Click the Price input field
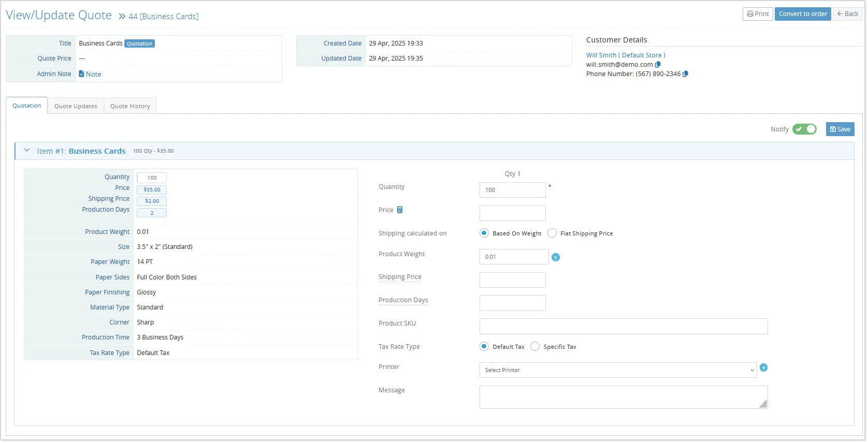The width and height of the screenshot is (868, 443). pos(512,213)
